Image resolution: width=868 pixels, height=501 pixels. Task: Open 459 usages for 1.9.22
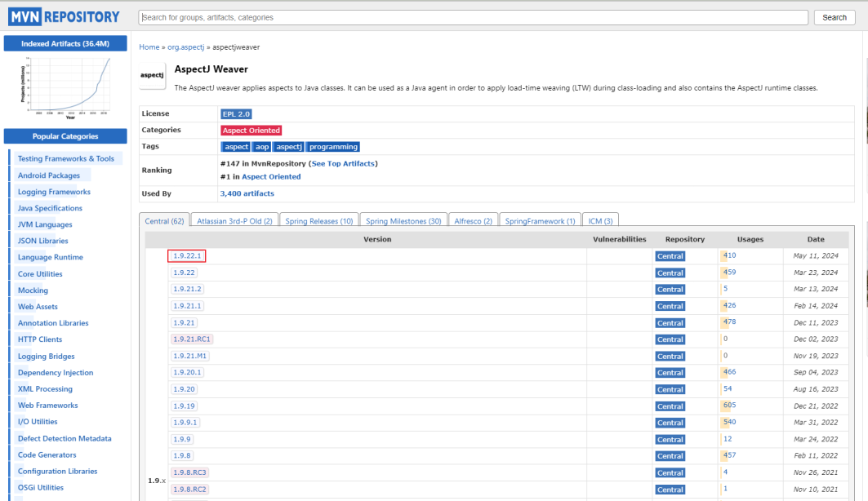tap(730, 272)
